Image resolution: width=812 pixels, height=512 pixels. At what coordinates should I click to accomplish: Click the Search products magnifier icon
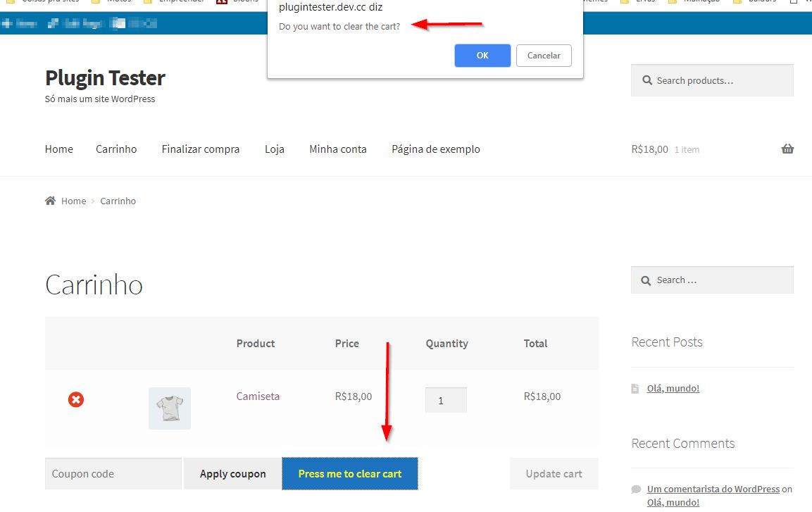tap(647, 80)
